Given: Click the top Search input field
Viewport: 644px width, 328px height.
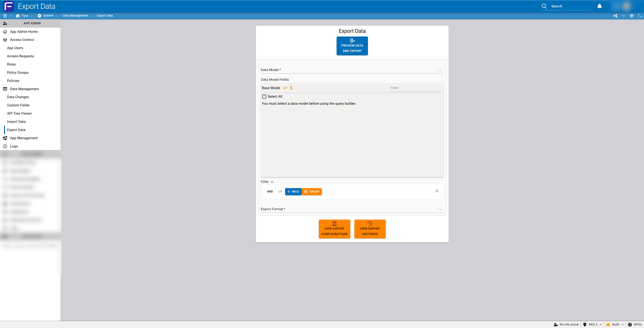Looking at the screenshot, I should point(571,6).
